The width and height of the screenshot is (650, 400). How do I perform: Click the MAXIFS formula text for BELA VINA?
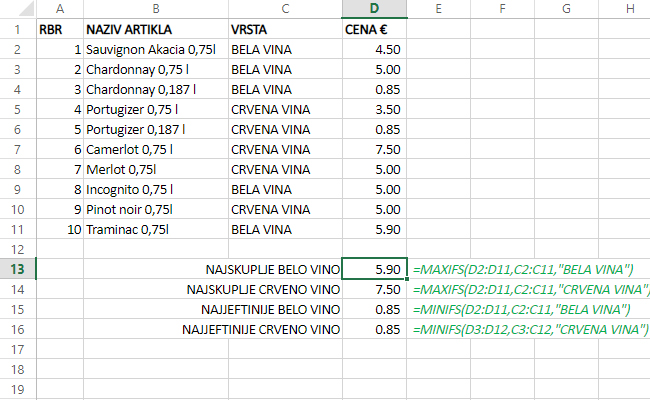pyautogui.click(x=524, y=269)
